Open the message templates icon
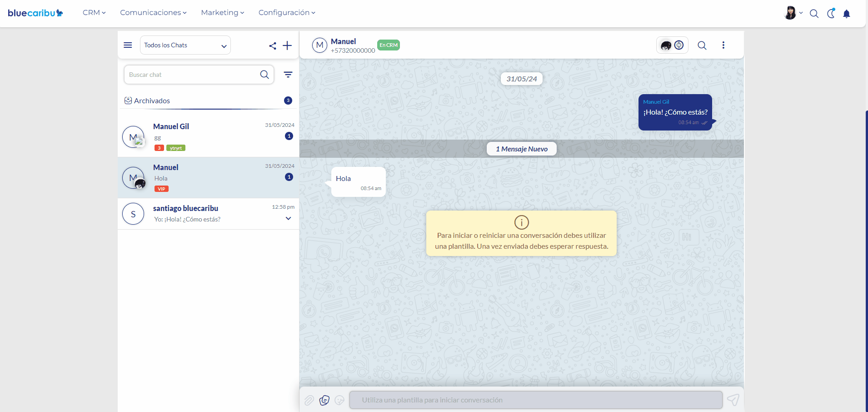This screenshot has width=868, height=412. tap(324, 400)
